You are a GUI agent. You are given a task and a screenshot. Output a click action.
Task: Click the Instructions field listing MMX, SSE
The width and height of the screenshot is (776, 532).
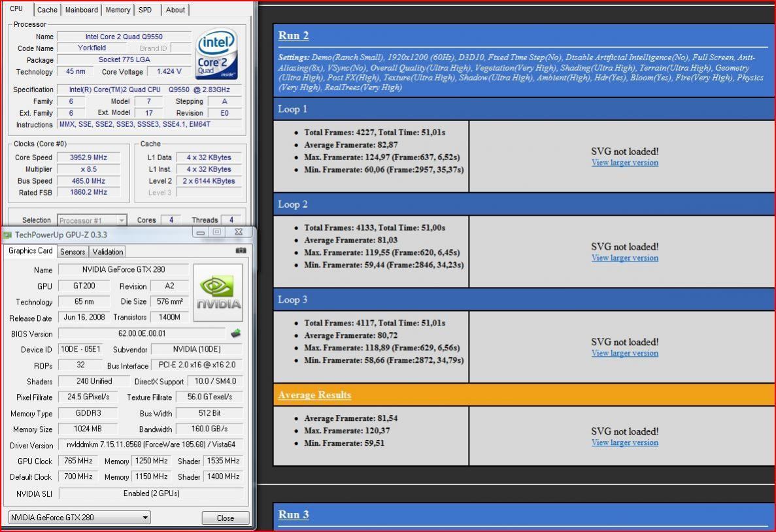coord(150,124)
